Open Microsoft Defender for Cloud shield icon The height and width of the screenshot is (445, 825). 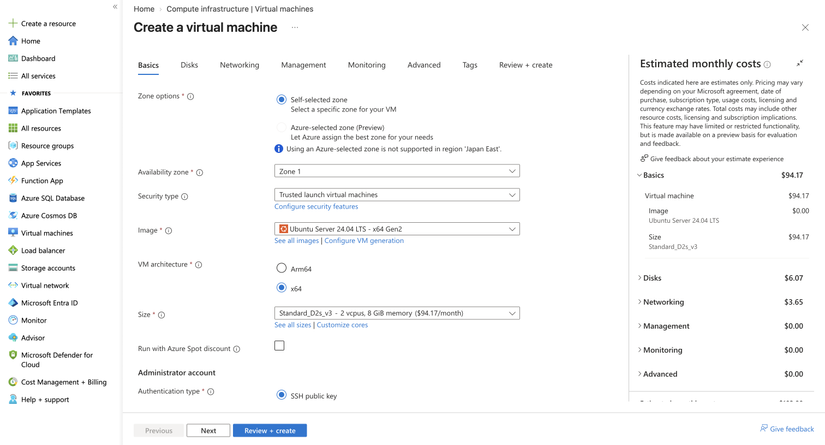[13, 355]
